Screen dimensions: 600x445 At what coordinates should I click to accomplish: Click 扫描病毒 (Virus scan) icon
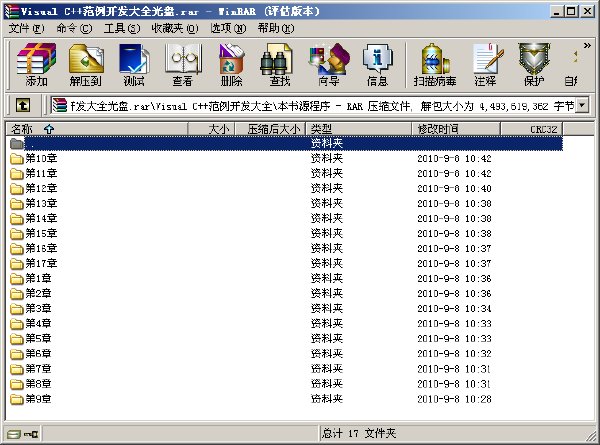click(x=435, y=65)
